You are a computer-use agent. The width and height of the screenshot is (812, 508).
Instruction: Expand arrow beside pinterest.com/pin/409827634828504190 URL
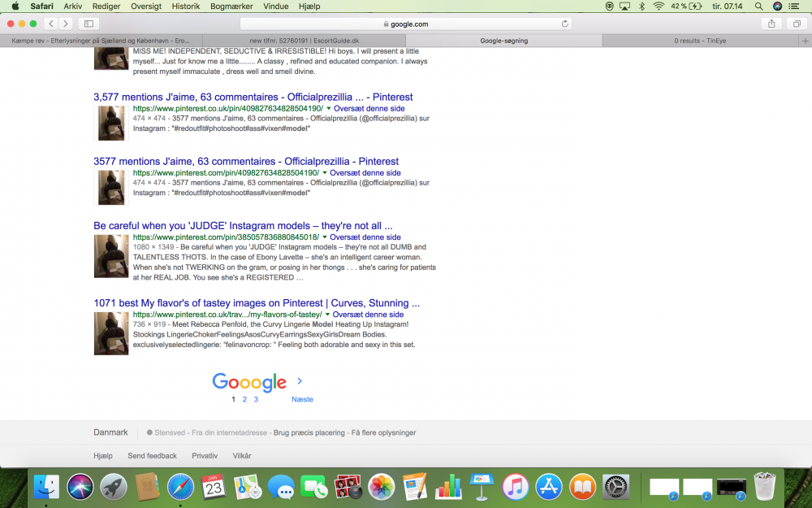325,172
